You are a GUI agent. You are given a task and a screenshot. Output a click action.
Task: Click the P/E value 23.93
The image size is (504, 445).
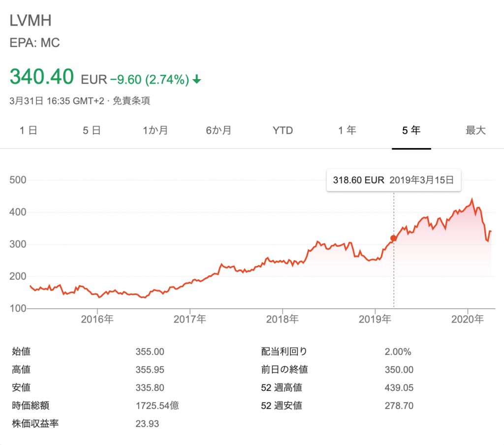coord(147,424)
